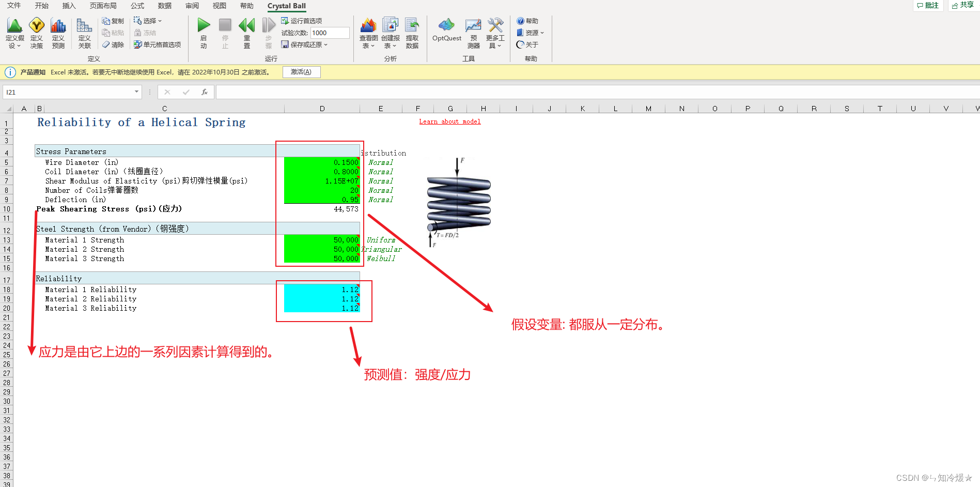Open Cell Preferences (单元格首选项)
Image resolution: width=980 pixels, height=487 pixels.
[158, 45]
